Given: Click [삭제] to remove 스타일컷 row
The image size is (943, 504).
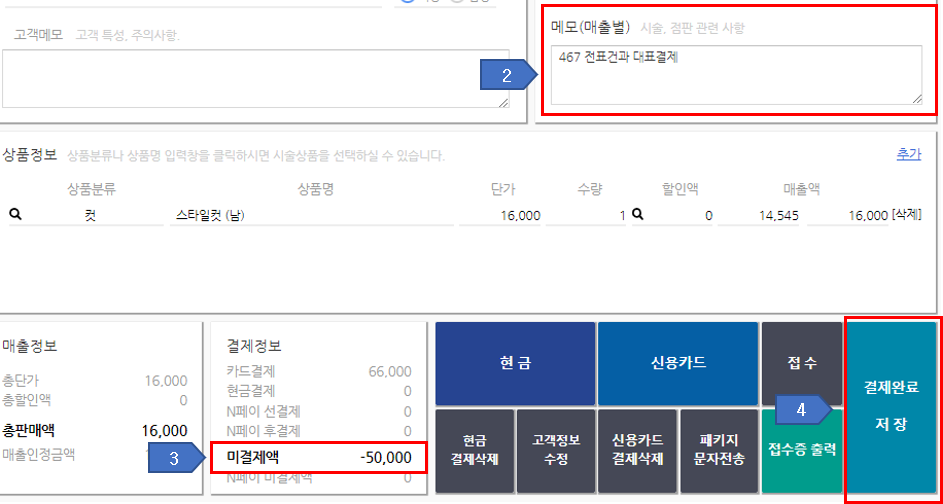Looking at the screenshot, I should point(906,215).
